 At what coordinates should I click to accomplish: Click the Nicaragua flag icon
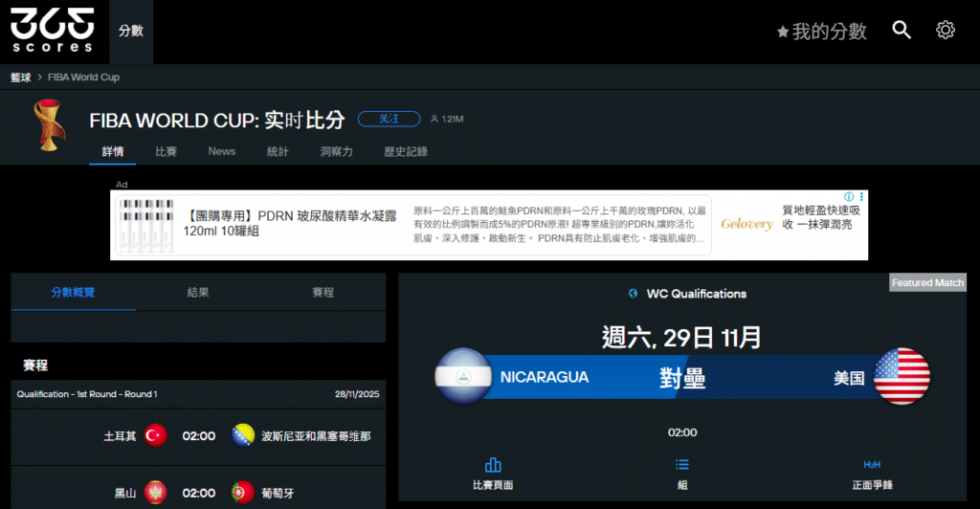pyautogui.click(x=463, y=377)
